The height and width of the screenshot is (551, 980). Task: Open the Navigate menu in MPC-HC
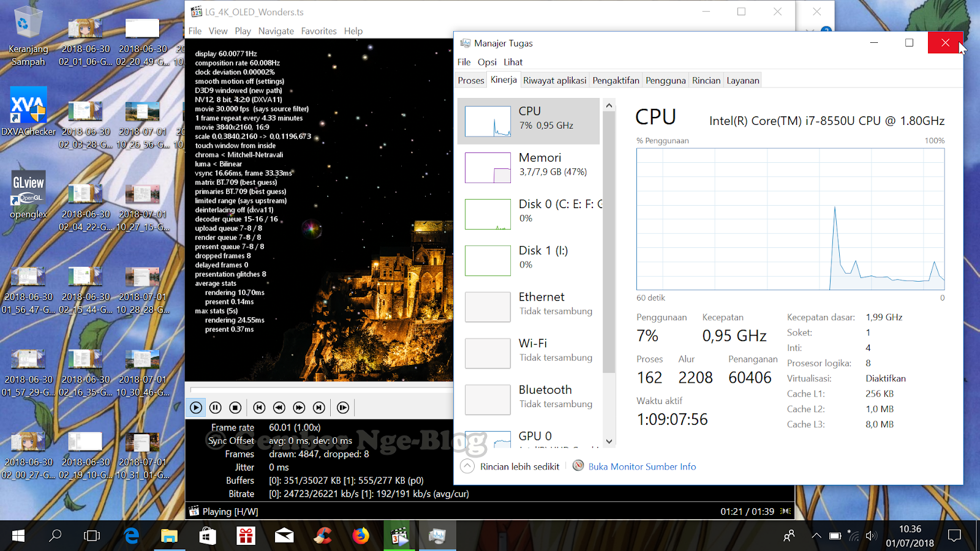click(276, 31)
